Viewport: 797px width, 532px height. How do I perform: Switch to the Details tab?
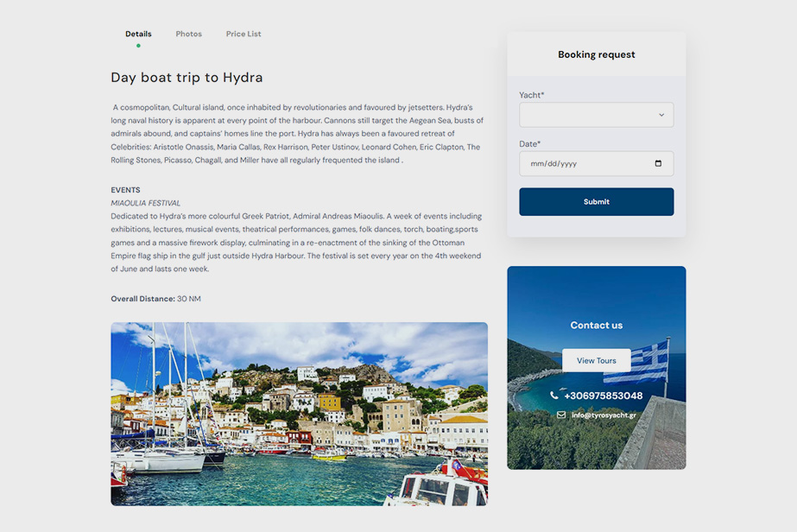[138, 34]
